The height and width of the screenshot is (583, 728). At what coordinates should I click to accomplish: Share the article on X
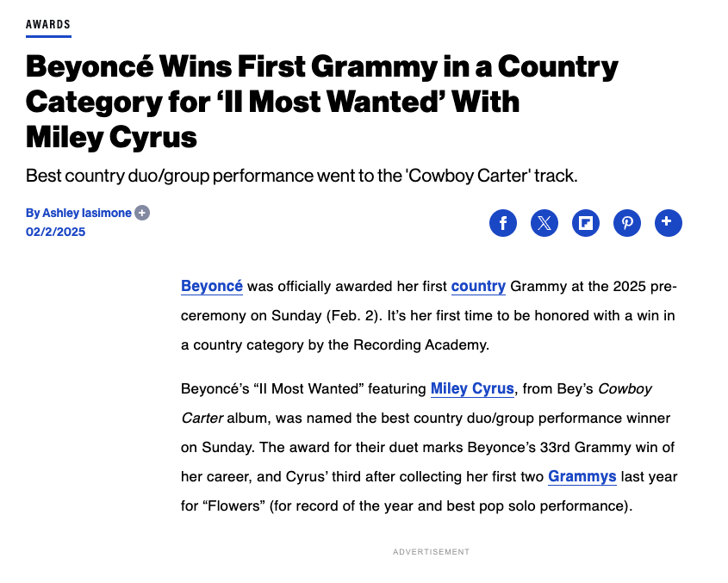[x=544, y=223]
